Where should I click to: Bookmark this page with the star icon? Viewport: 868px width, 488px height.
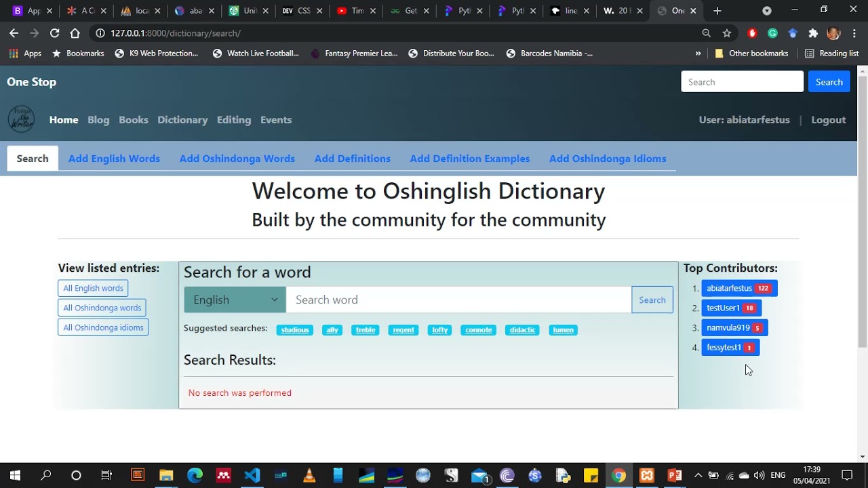point(727,33)
